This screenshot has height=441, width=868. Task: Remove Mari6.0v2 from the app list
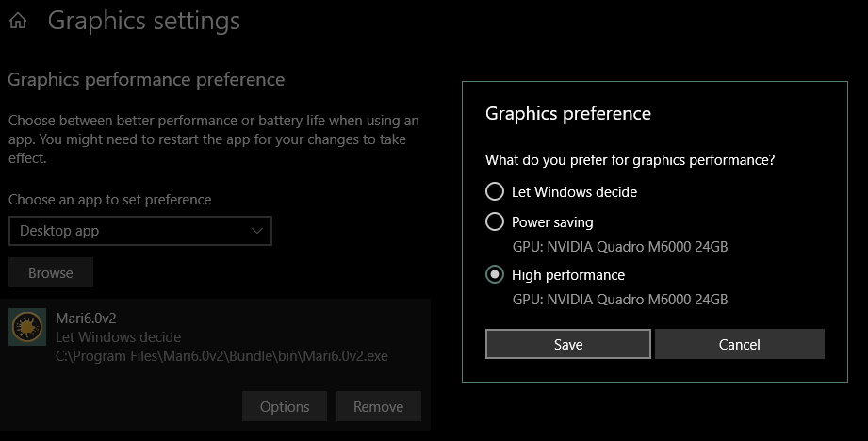coord(379,407)
